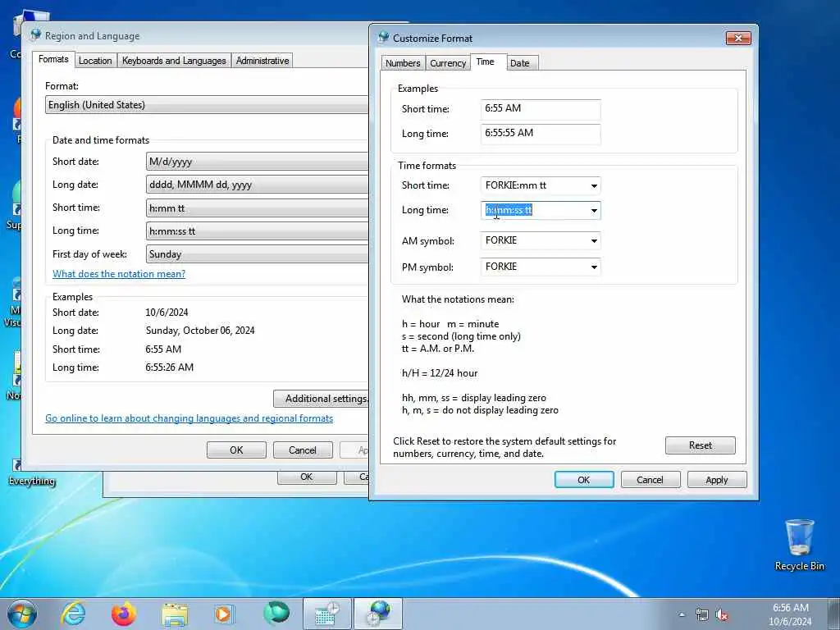Close the Customize Format dialog
840x630 pixels.
(738, 38)
